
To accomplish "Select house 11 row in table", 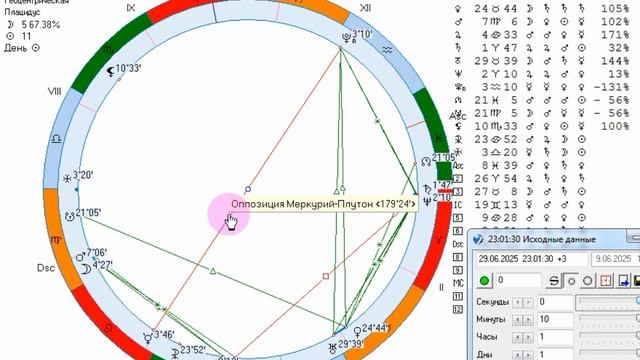I will pyautogui.click(x=458, y=296).
